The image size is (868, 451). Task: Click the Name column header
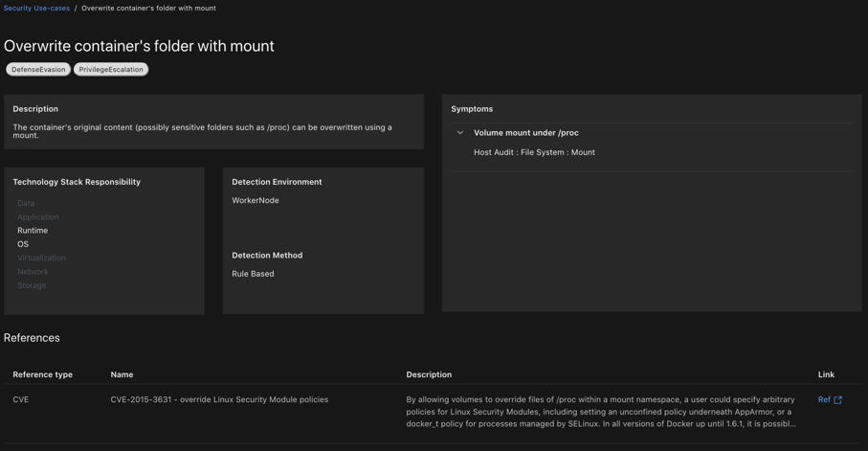(122, 374)
